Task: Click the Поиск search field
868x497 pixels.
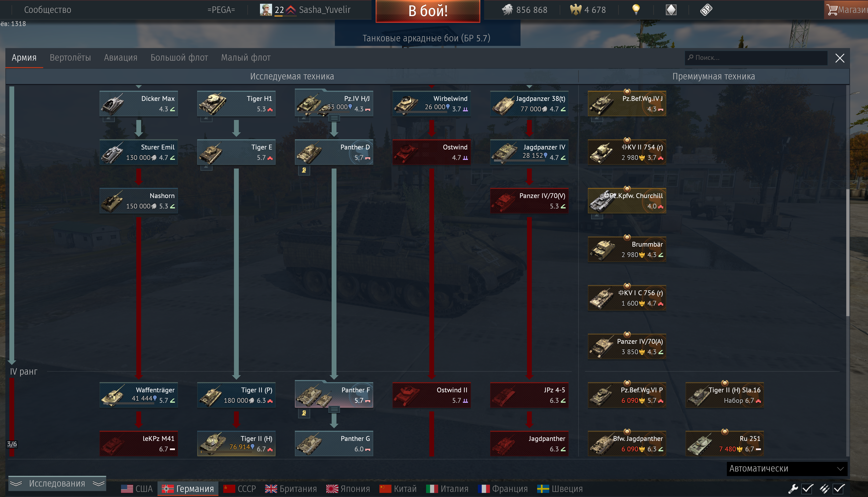Action: (x=756, y=58)
